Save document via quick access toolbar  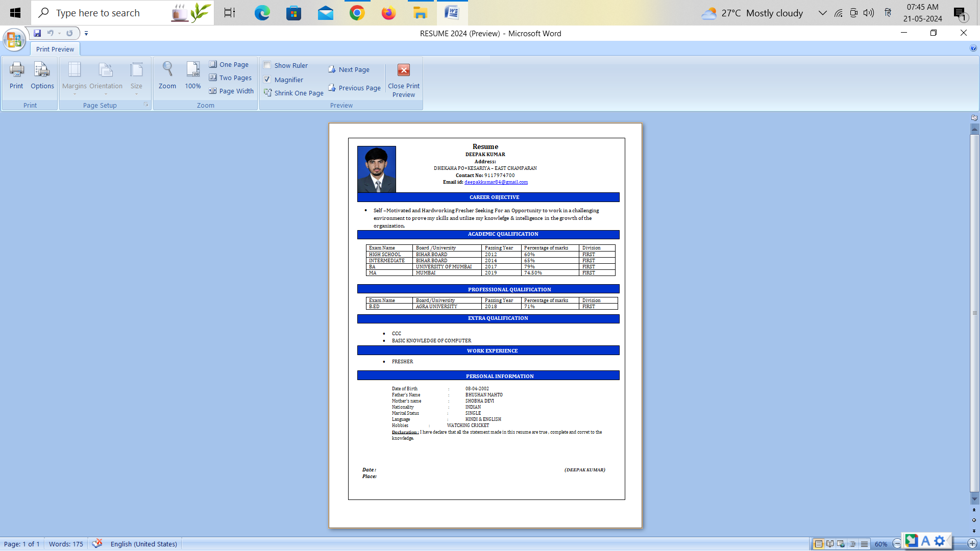[37, 33]
